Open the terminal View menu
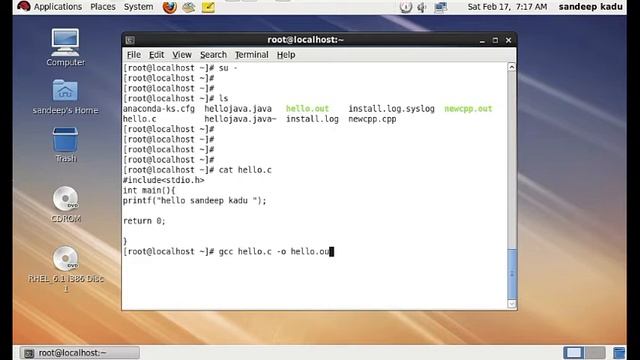 (182, 55)
